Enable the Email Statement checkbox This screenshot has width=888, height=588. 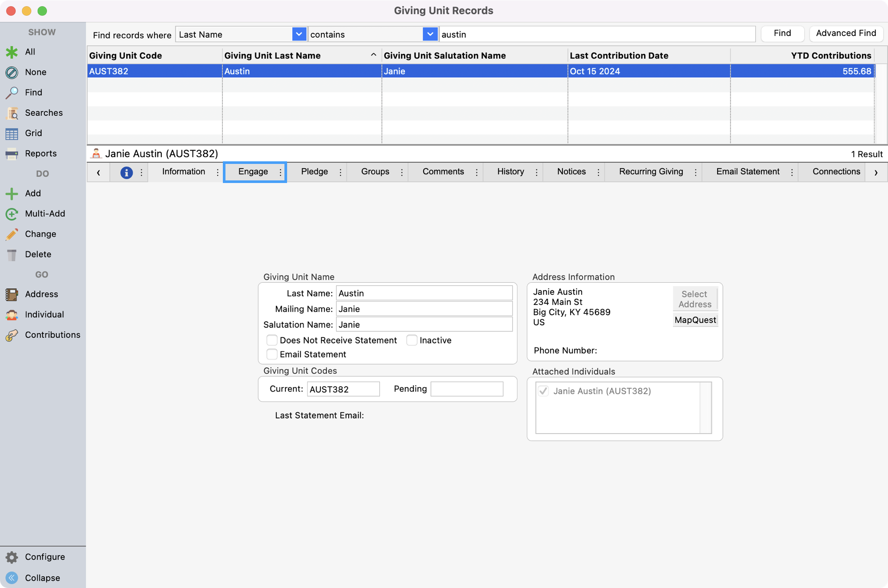(272, 354)
